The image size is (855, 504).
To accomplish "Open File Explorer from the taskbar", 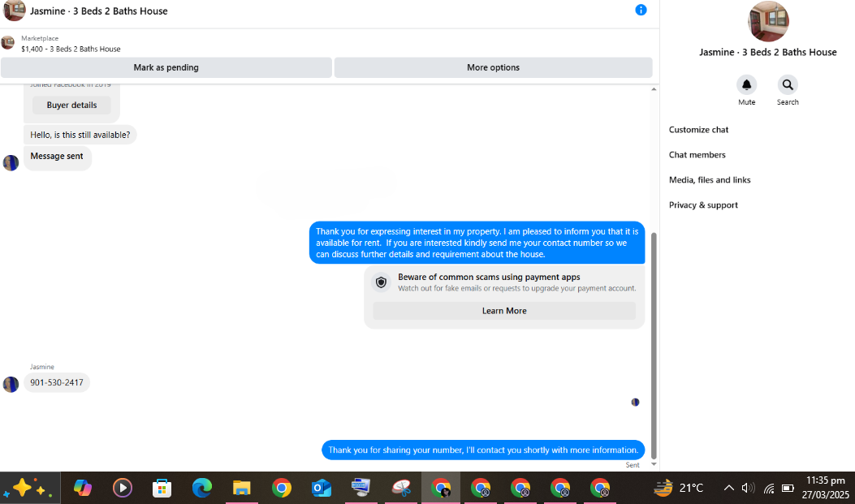I will [x=241, y=488].
